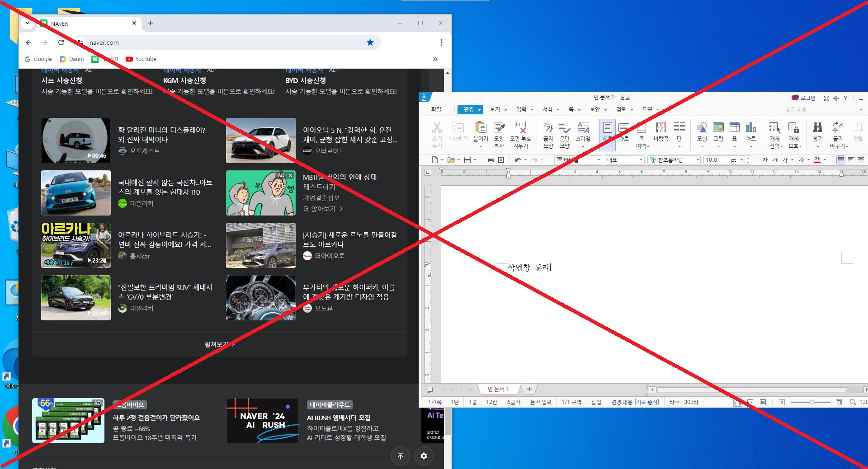Viewport: 868px width, 469px height.
Task: Toggle italic 가 formatting
Action: [x=775, y=160]
